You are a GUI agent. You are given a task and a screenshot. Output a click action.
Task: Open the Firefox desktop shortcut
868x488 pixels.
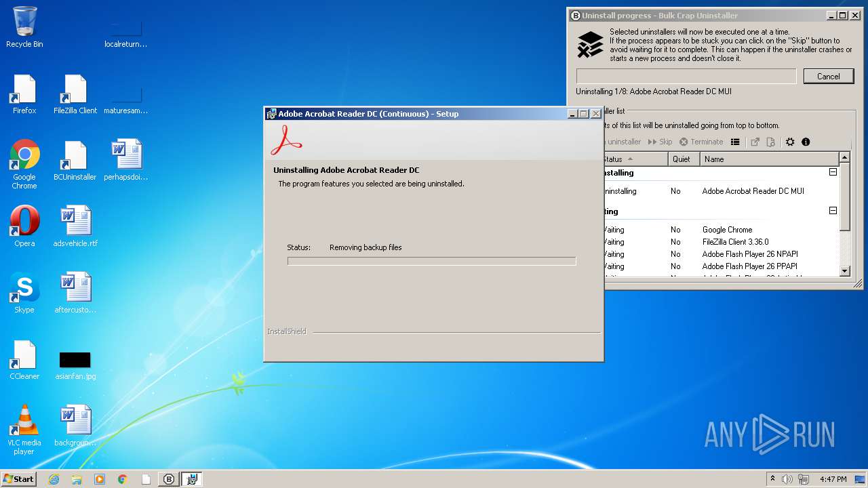tap(24, 94)
